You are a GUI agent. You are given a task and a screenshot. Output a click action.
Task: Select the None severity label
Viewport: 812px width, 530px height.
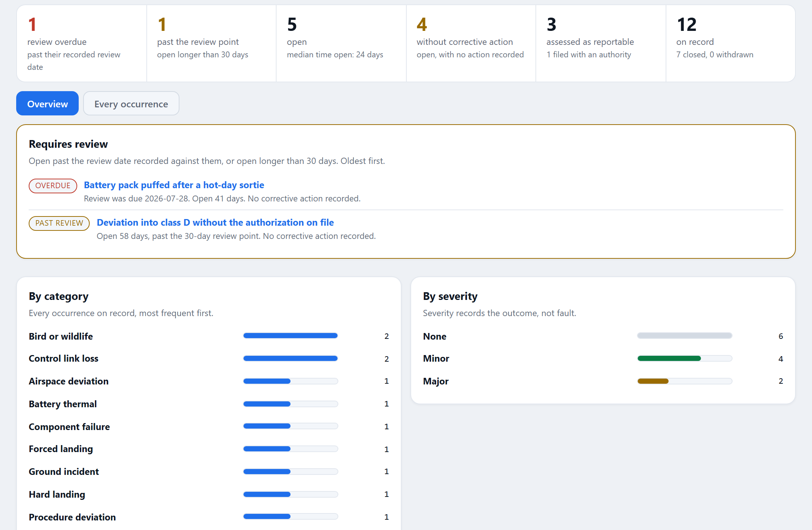pyautogui.click(x=435, y=336)
